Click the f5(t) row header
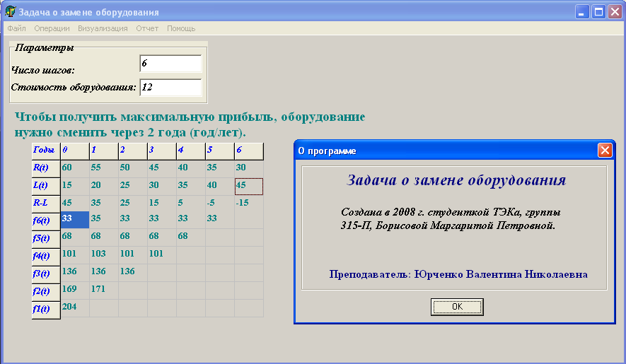The height and width of the screenshot is (364, 626). pos(46,239)
